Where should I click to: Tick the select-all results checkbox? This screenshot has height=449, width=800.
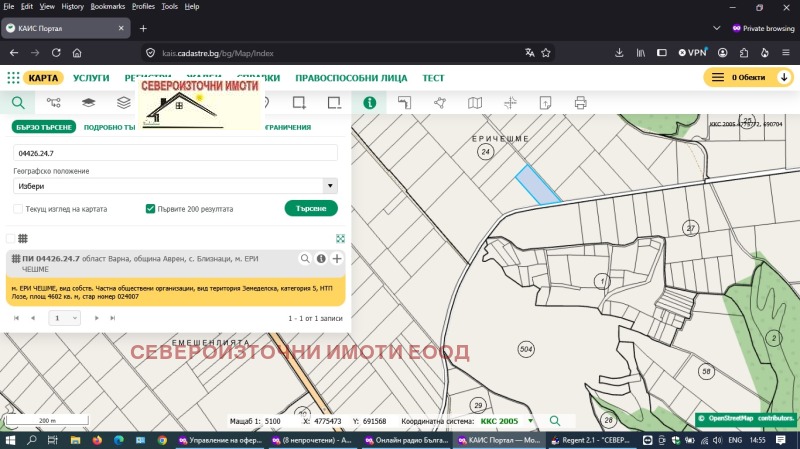click(x=10, y=238)
